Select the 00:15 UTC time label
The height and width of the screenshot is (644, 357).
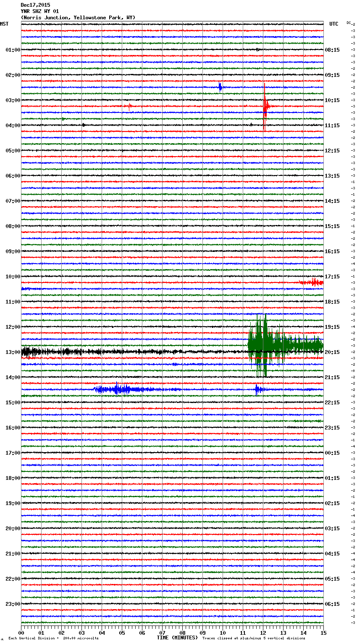tap(332, 453)
